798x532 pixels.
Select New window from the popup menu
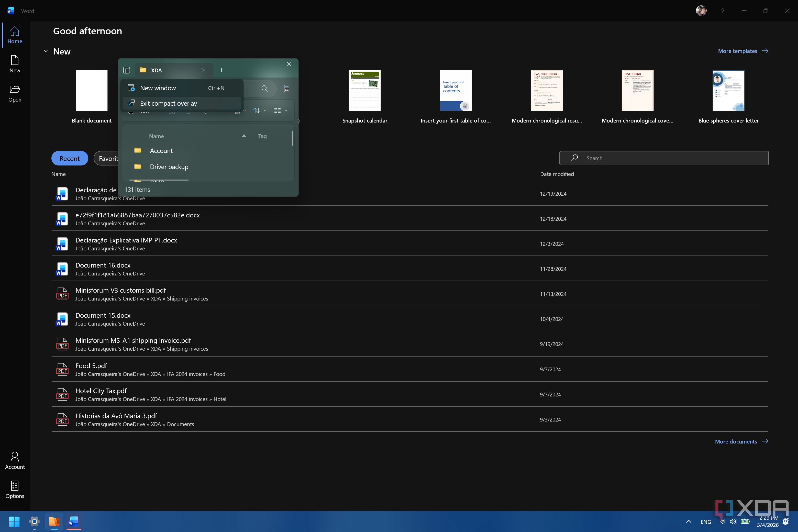pos(182,88)
